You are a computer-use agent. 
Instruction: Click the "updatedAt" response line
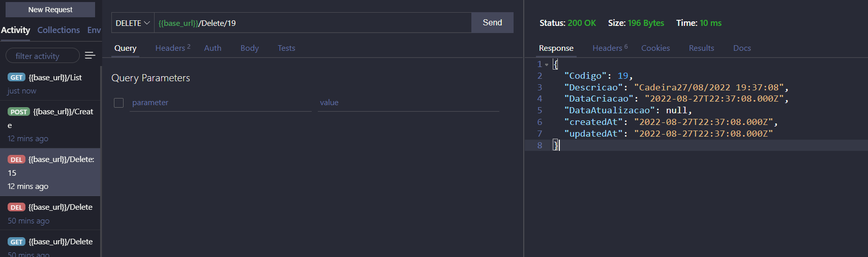[x=668, y=134]
